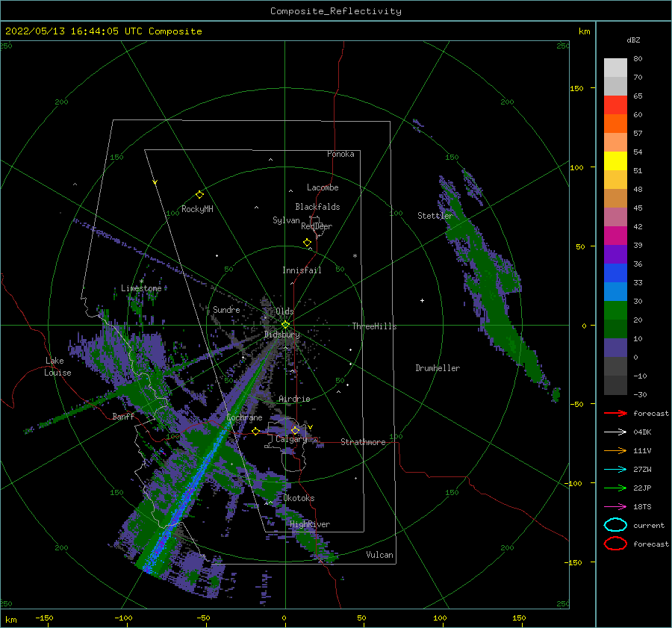The height and width of the screenshot is (628, 672).
Task: Select the blue 36-33 dBZ swatch
Action: pyautogui.click(x=615, y=273)
